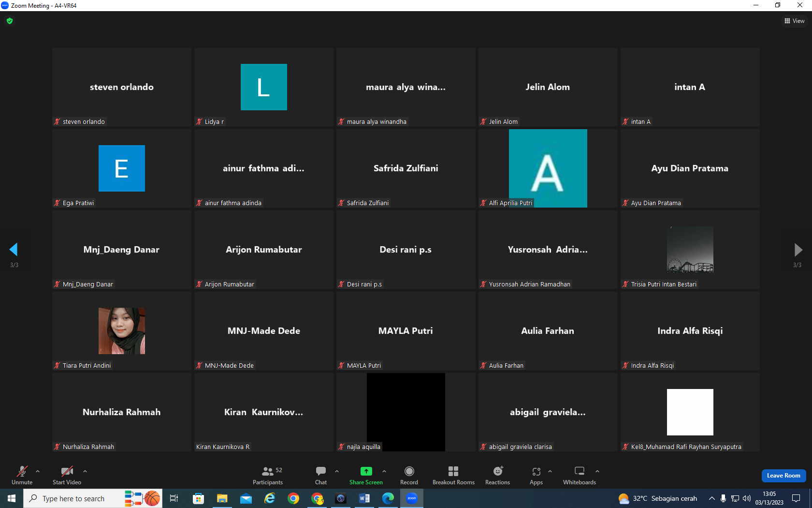Start recording the meeting
This screenshot has width=812, height=508.
pyautogui.click(x=409, y=476)
